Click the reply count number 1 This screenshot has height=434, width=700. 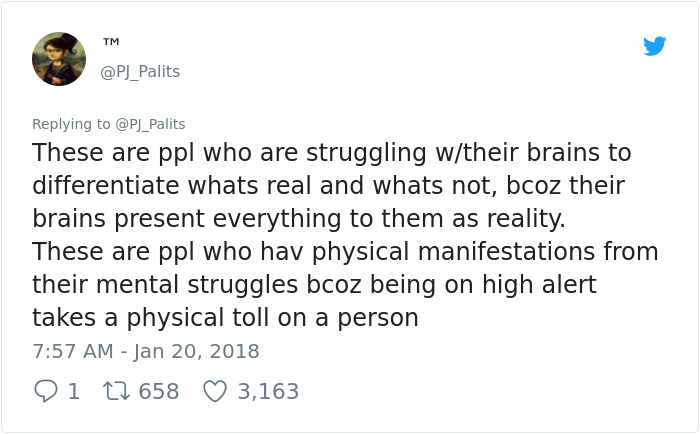pyautogui.click(x=73, y=391)
